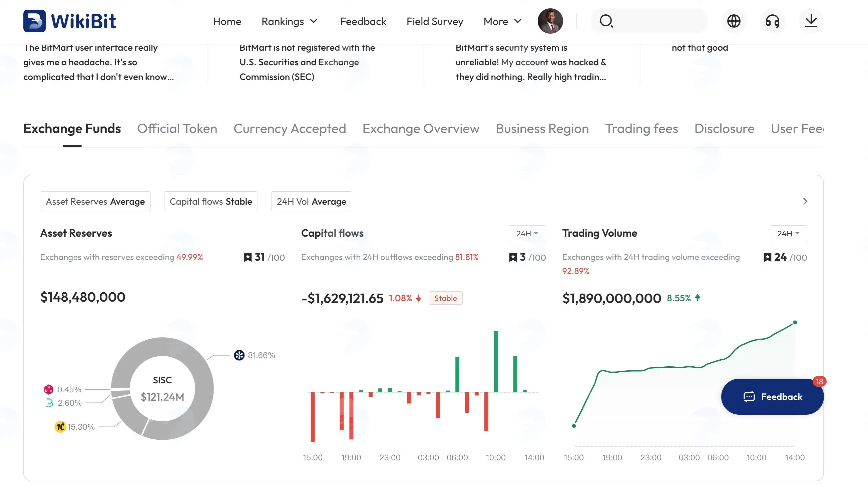Open the review about SEC registration
This screenshot has height=488, width=868.
(307, 62)
